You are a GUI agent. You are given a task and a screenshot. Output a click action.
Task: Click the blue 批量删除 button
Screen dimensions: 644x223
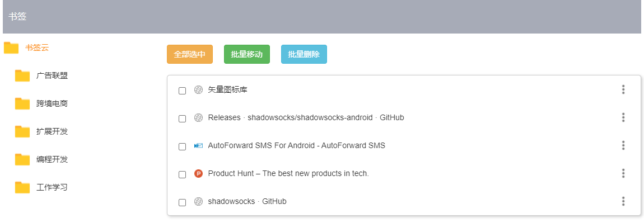pyautogui.click(x=304, y=55)
